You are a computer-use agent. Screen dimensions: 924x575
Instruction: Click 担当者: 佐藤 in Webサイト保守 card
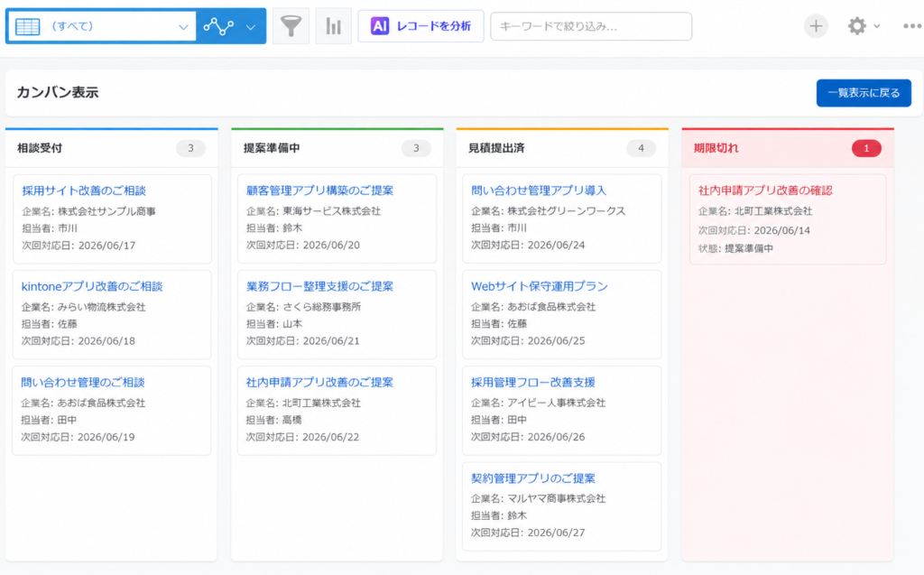click(499, 324)
